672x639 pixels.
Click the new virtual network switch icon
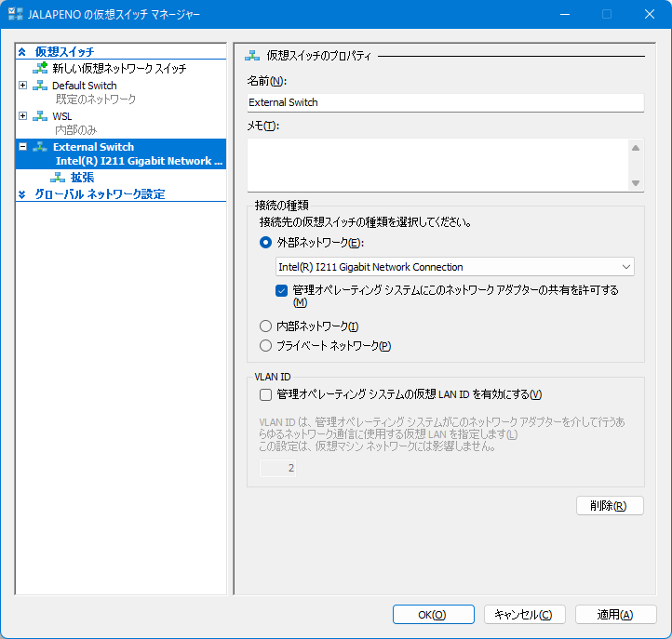coord(40,68)
